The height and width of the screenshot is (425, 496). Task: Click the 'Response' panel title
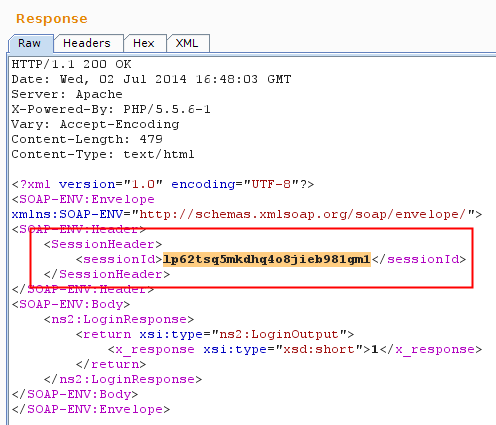point(52,19)
